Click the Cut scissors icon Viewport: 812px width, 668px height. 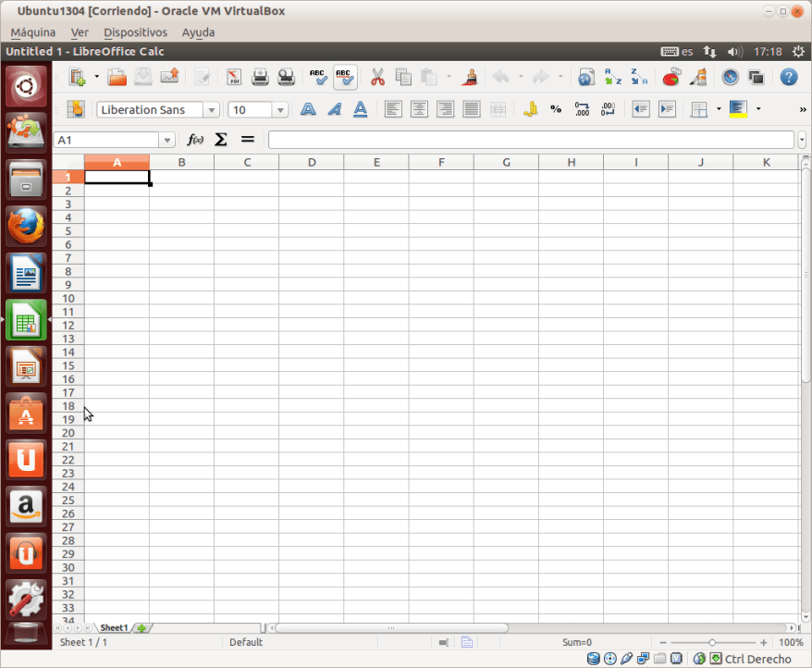tap(377, 78)
